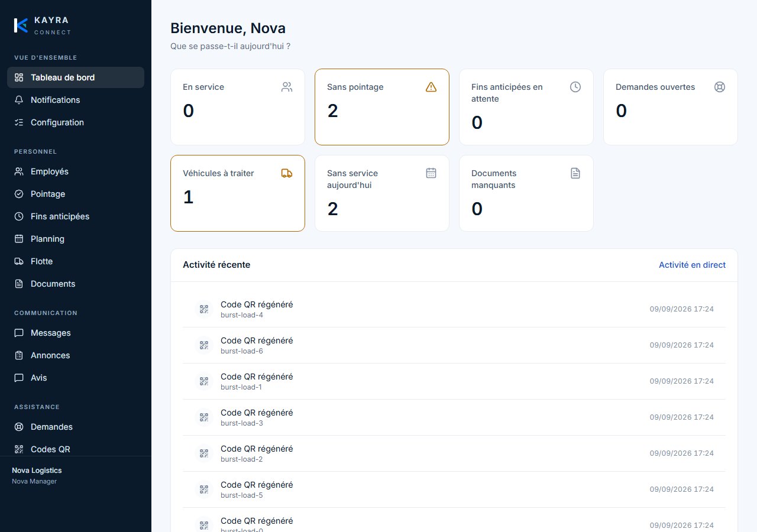The width and height of the screenshot is (757, 532).
Task: Open Fins anticipées in the sidebar
Action: (76, 216)
